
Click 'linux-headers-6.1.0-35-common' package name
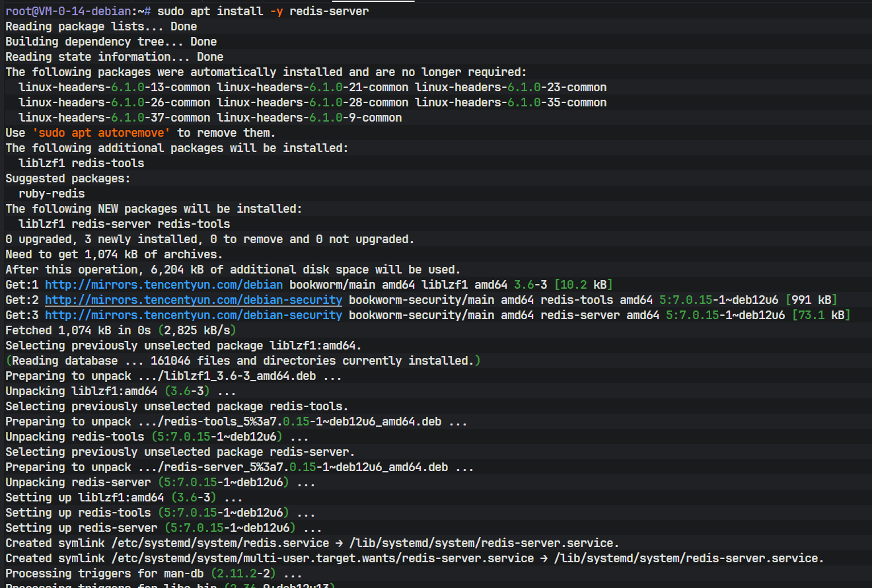[511, 102]
